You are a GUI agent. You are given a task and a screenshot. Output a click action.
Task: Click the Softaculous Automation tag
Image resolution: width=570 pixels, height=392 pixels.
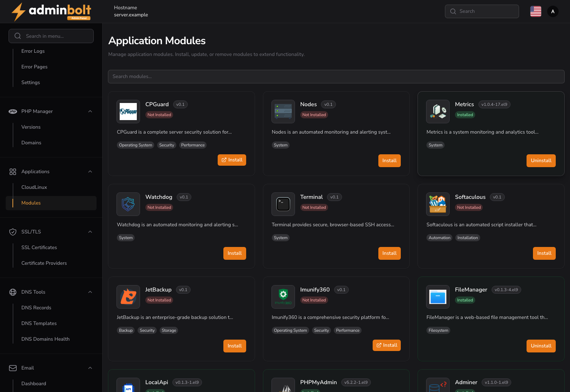440,238
